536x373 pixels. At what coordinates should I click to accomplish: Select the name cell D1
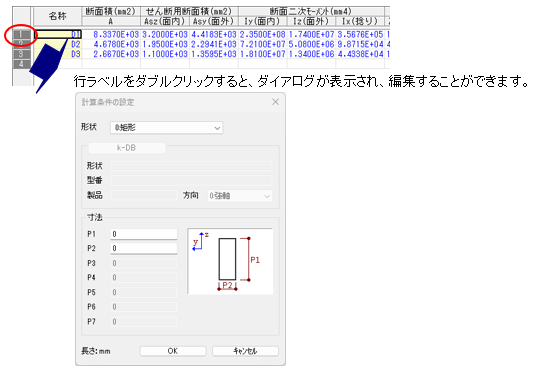[58, 34]
